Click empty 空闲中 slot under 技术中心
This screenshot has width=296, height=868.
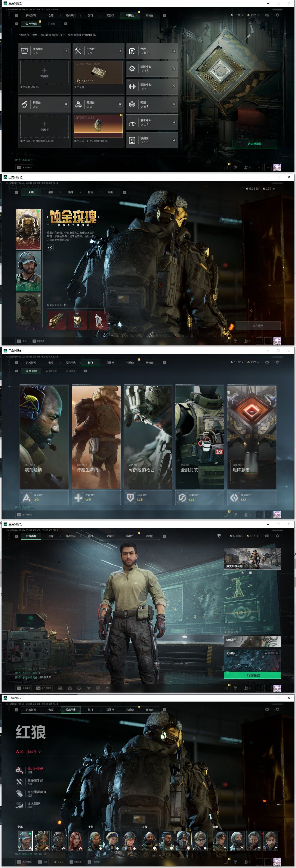44,72
